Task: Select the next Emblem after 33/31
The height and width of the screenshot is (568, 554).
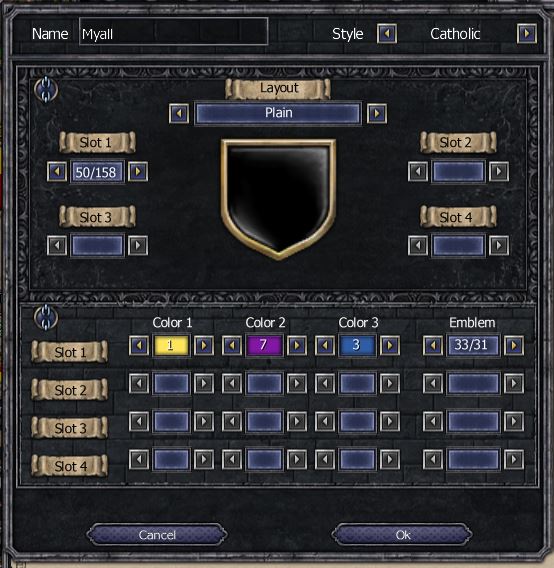Action: click(x=514, y=345)
